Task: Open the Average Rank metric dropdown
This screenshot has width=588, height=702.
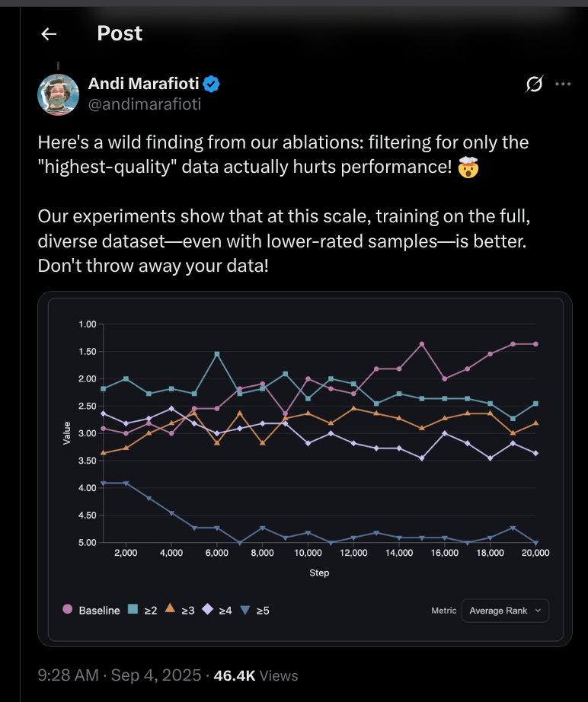Action: tap(505, 611)
